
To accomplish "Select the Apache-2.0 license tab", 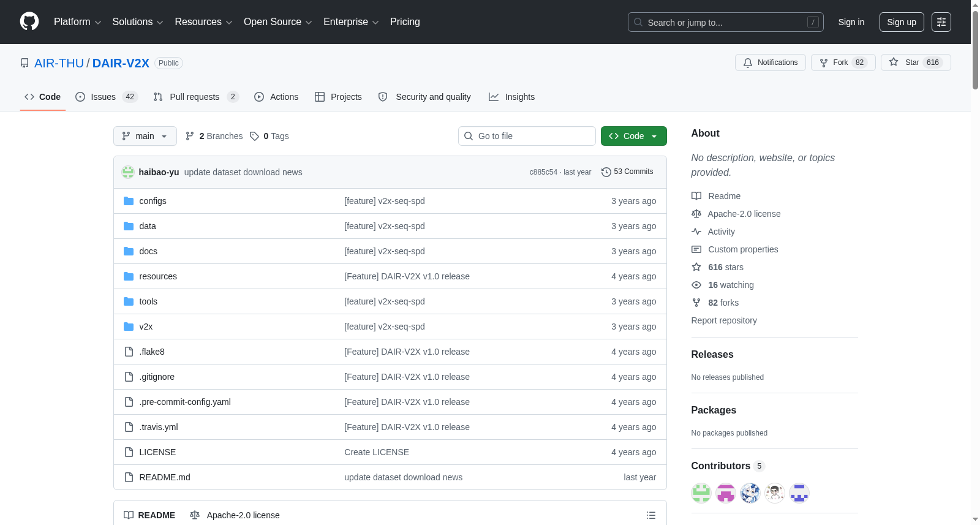I will click(235, 515).
